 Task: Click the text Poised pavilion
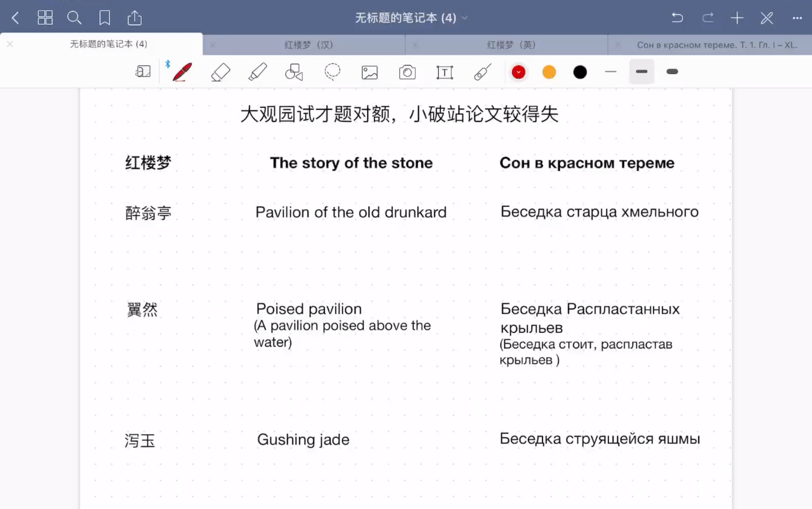pos(309,309)
